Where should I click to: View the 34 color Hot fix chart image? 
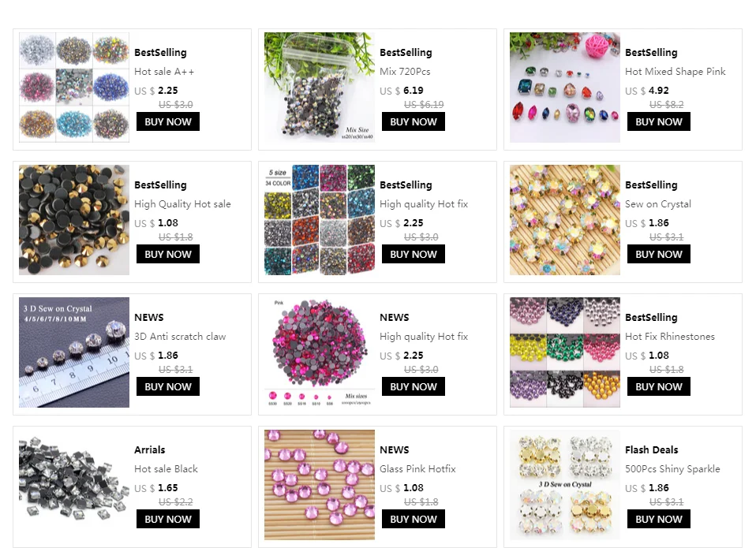(319, 219)
